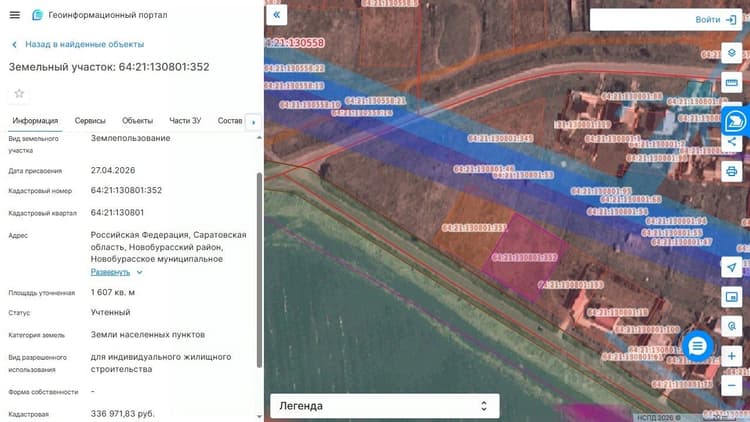Viewport: 750px width, 422px height.
Task: Click the info panel vertical scrollbar
Action: pyautogui.click(x=260, y=270)
